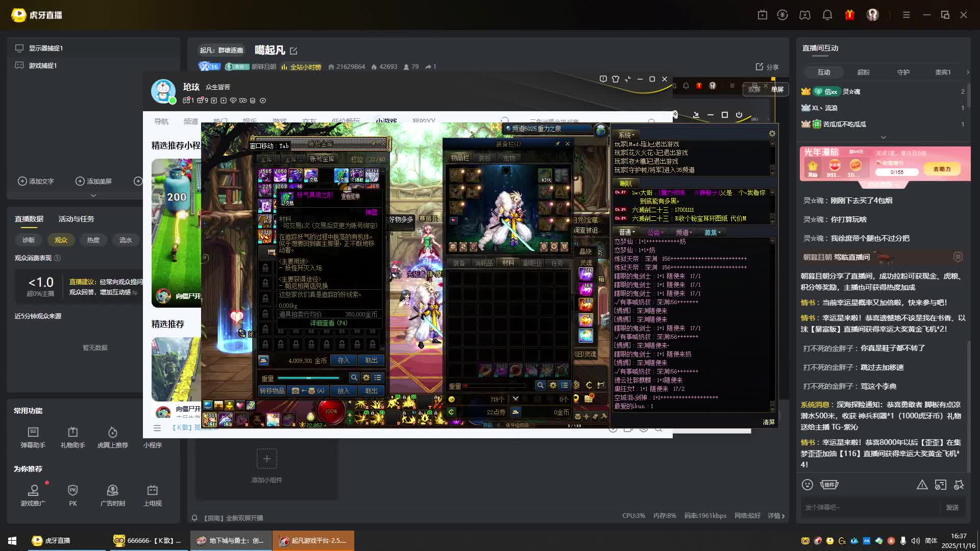
Task: Open the 礼物助手 gift assistant
Action: tap(72, 433)
